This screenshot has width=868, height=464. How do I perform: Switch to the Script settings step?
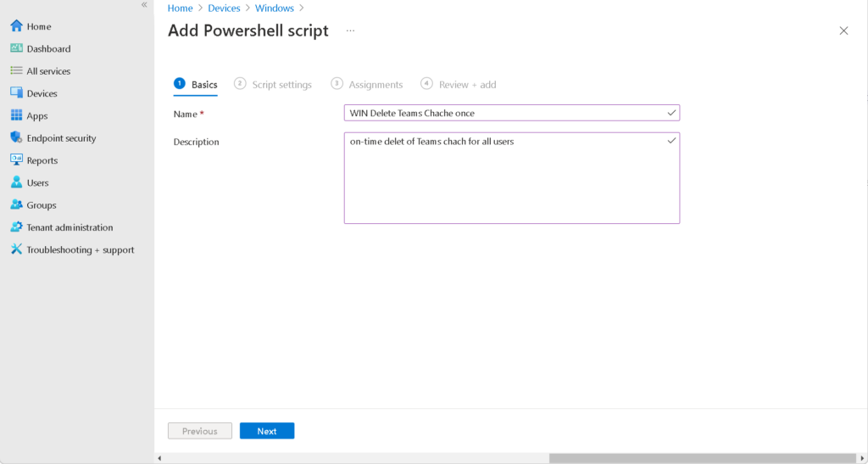click(273, 84)
